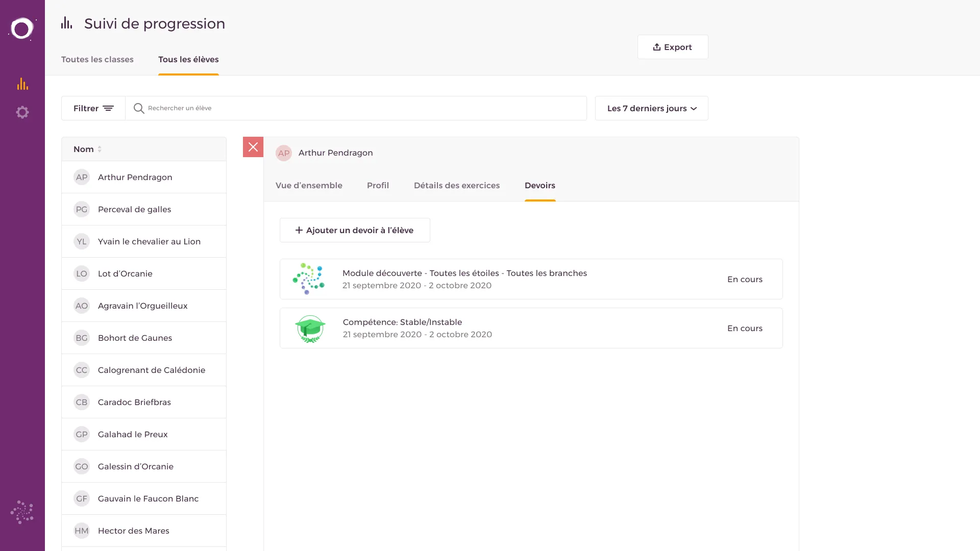
Task: Open the Filtrer options
Action: (93, 108)
